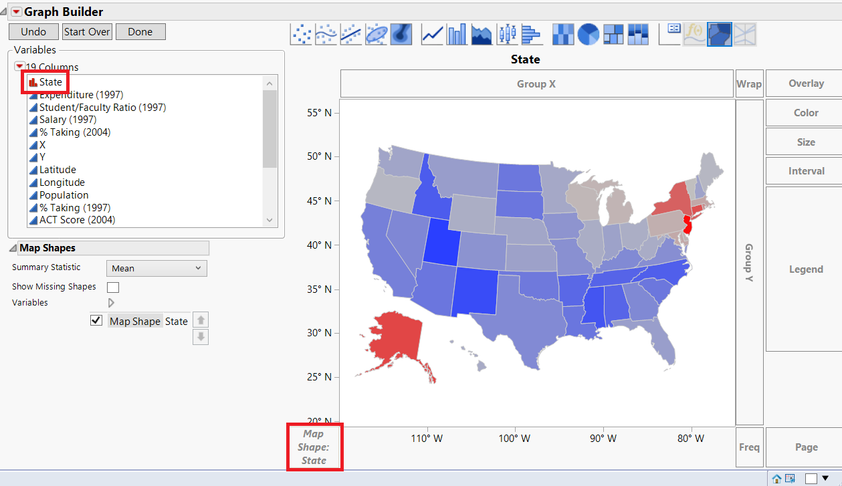The height and width of the screenshot is (486, 842).
Task: Click the Page drop zone
Action: (806, 447)
